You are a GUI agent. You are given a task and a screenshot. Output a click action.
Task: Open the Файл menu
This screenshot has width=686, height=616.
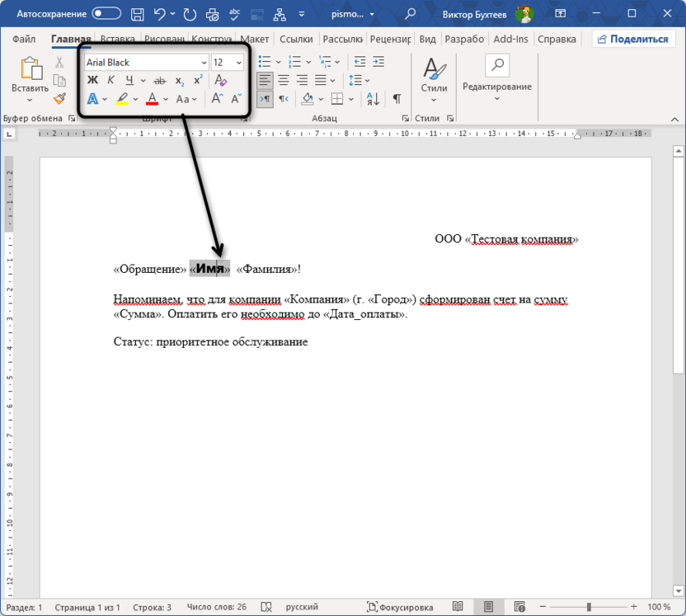tap(24, 39)
